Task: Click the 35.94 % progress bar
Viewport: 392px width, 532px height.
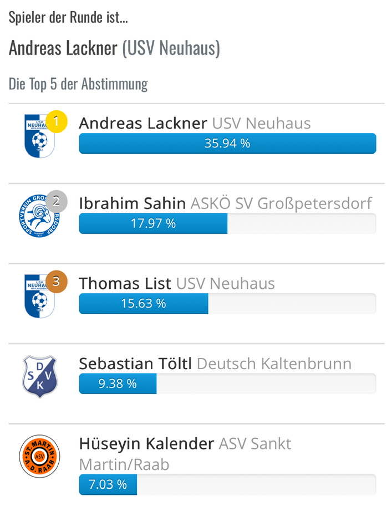Action: click(228, 144)
